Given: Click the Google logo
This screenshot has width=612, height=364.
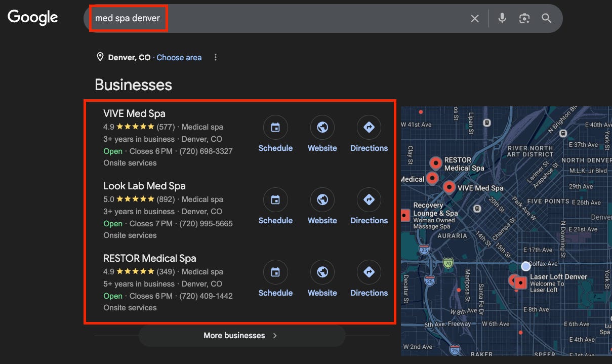Looking at the screenshot, I should click(33, 18).
